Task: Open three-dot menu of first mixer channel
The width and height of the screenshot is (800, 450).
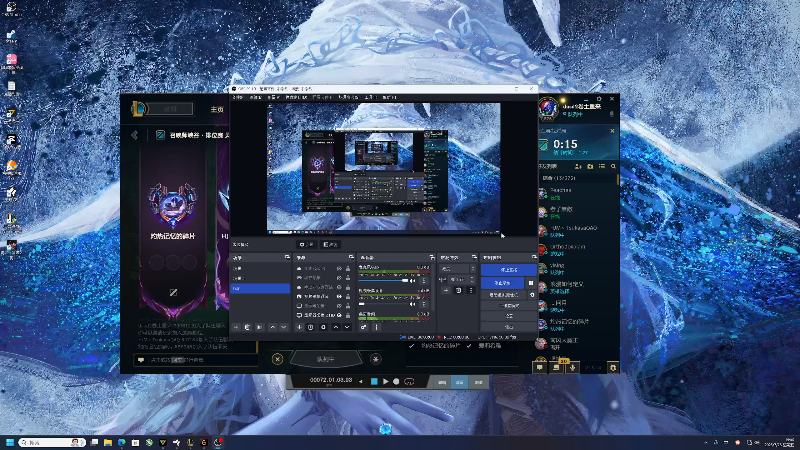Action: pyautogui.click(x=424, y=281)
